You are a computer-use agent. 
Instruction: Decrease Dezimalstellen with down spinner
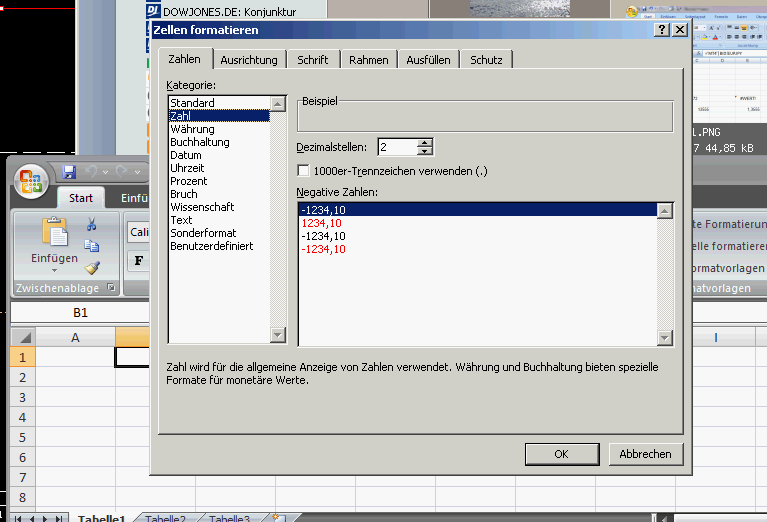pos(425,151)
